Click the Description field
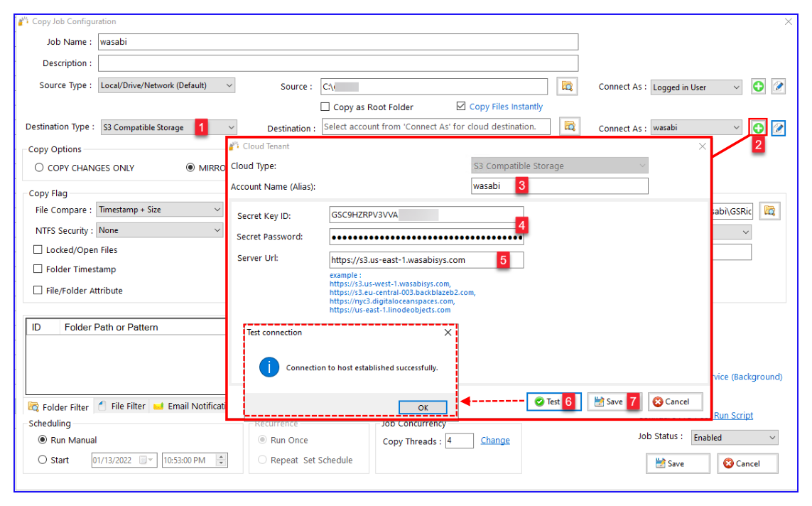Screen dimensions: 812x506 click(338, 63)
